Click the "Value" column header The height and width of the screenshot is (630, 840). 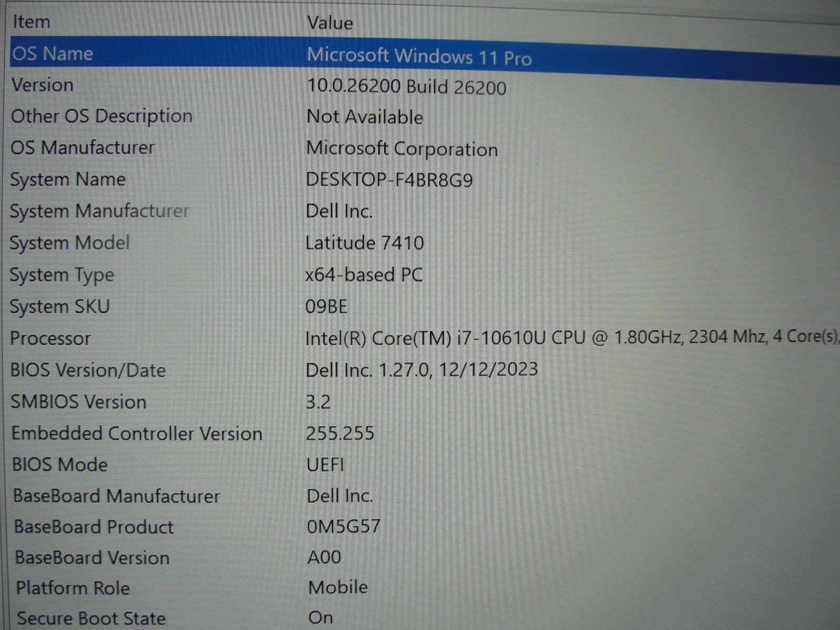330,23
